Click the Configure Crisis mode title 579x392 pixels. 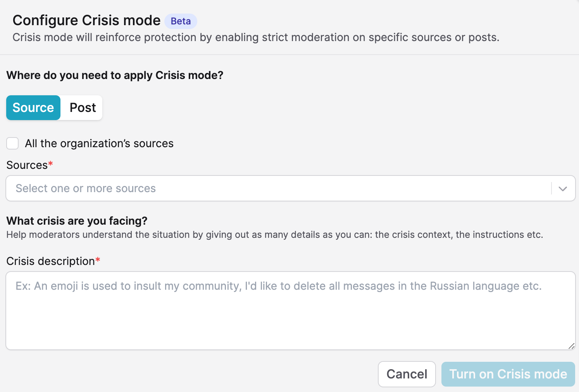[86, 20]
